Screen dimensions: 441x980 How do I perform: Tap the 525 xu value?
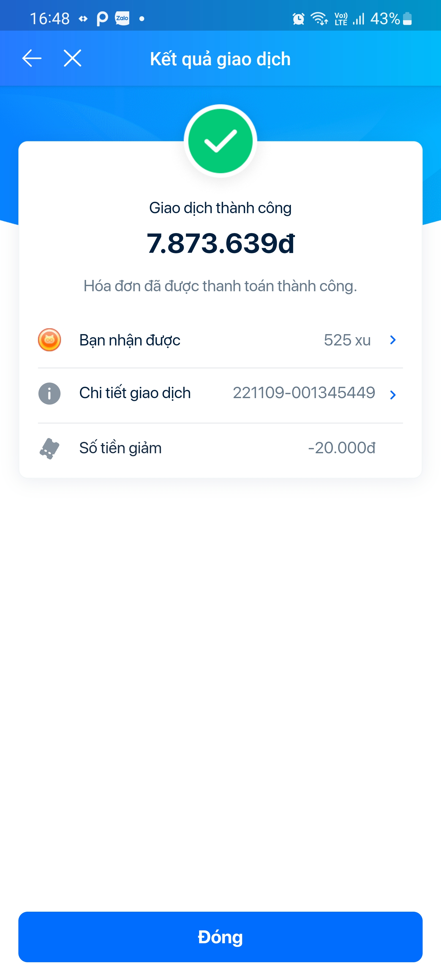click(347, 340)
